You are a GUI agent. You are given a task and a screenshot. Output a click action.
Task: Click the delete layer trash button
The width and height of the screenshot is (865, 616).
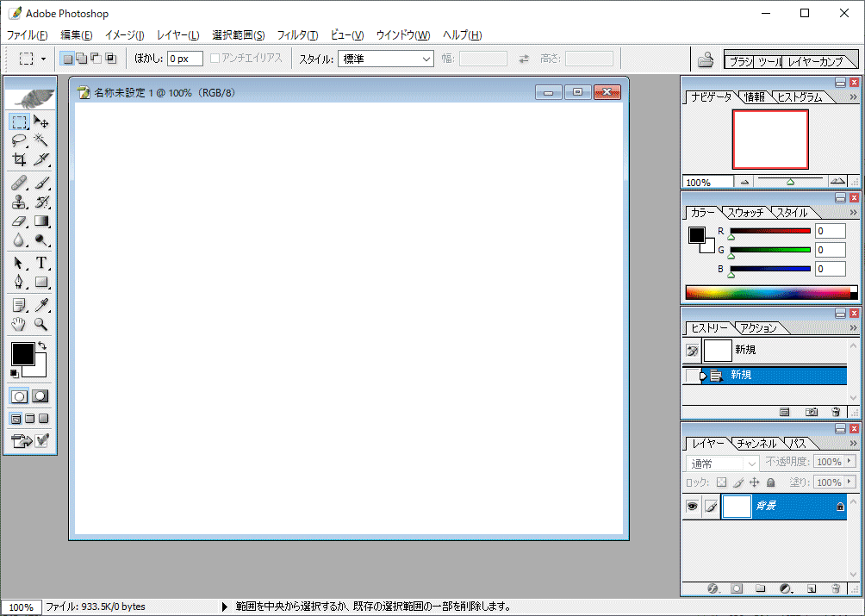(834, 588)
